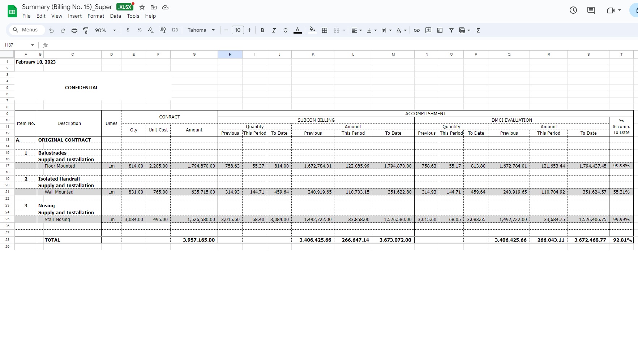The width and height of the screenshot is (638, 364).
Task: Format as currency with dollar icon
Action: coord(128,30)
